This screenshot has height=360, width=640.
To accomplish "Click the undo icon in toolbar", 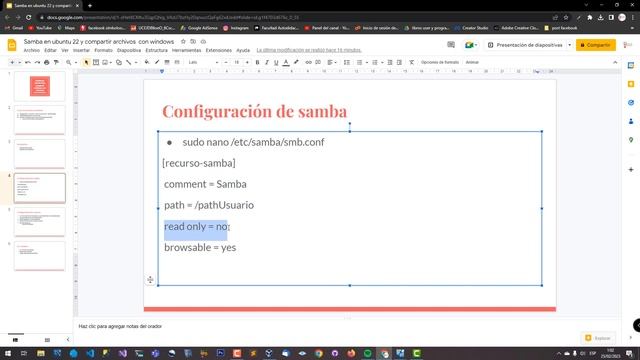I will point(28,62).
